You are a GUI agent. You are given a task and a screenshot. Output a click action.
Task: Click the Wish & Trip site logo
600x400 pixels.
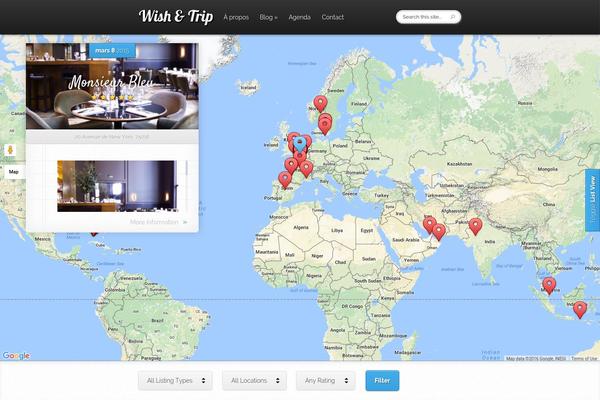(x=176, y=16)
